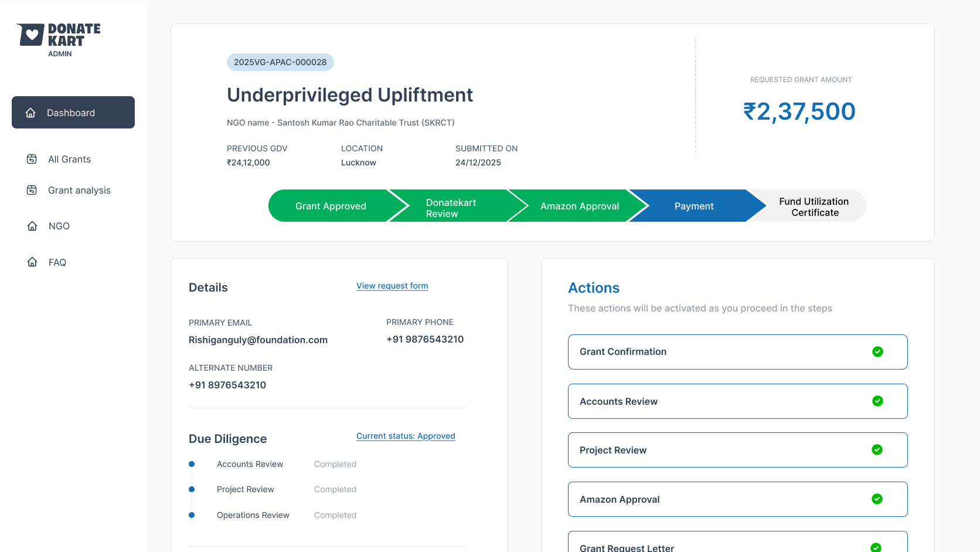Click the Dashboard home icon

(31, 113)
